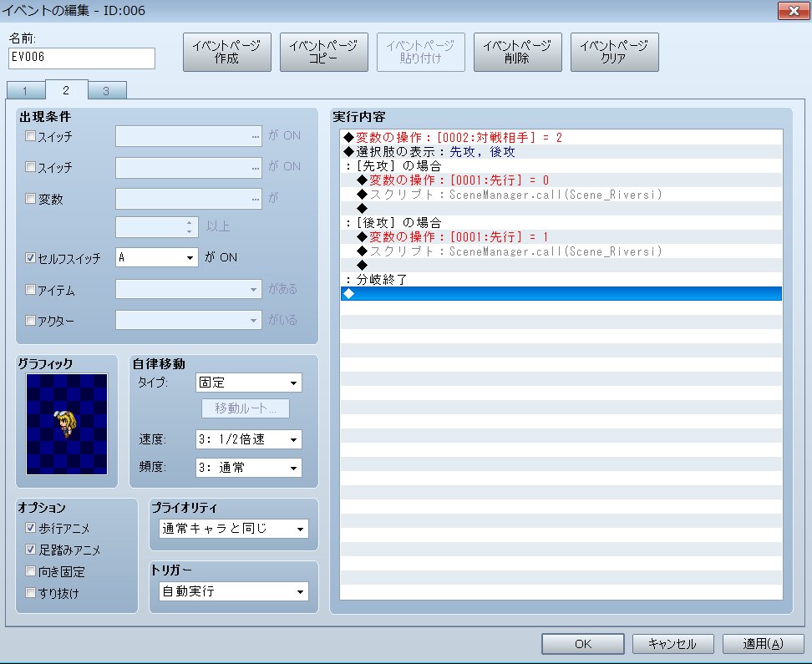This screenshot has width=812, height=664.
Task: Expand the タイプ 固定 dropdown
Action: (x=249, y=383)
